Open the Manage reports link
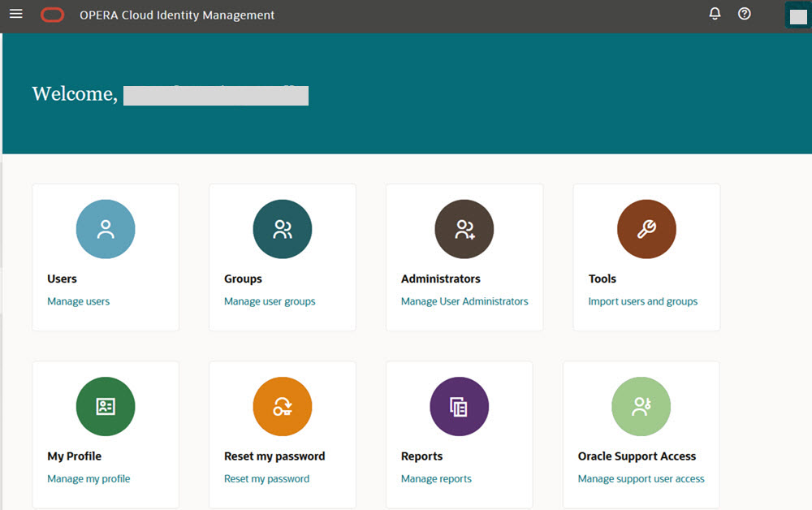 [x=436, y=478]
